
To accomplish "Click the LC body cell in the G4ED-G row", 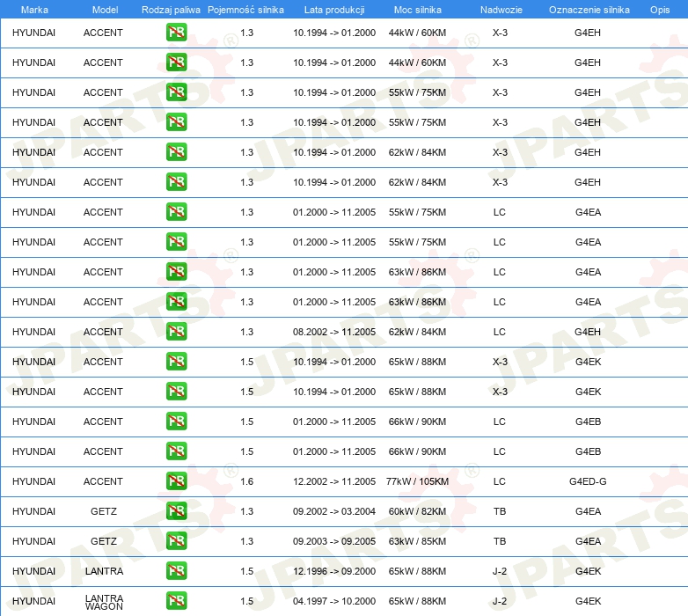I will coord(500,481).
